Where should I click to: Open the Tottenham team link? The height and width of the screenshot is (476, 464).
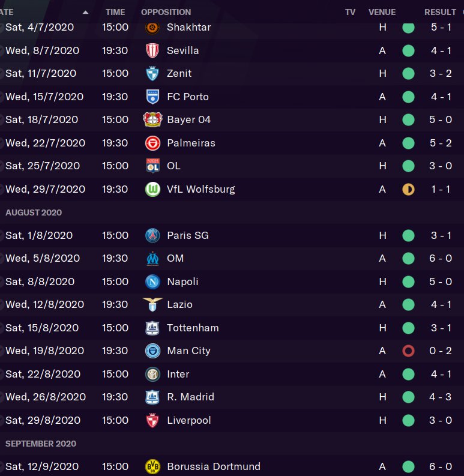(x=193, y=328)
